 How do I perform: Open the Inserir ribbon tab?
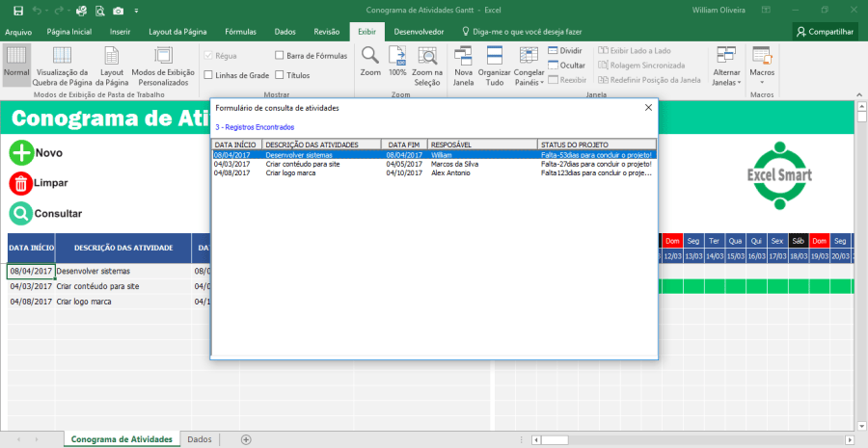121,32
